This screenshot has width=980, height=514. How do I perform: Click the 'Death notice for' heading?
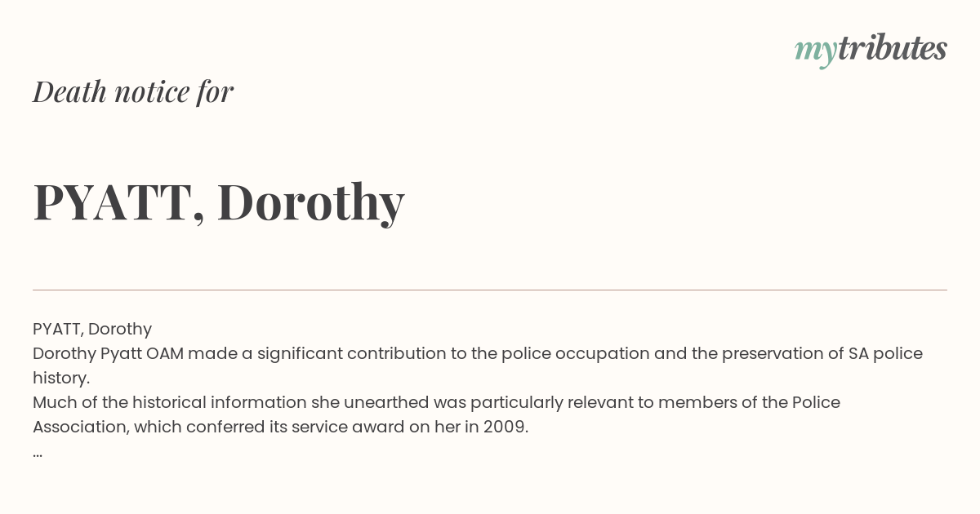[x=133, y=91]
